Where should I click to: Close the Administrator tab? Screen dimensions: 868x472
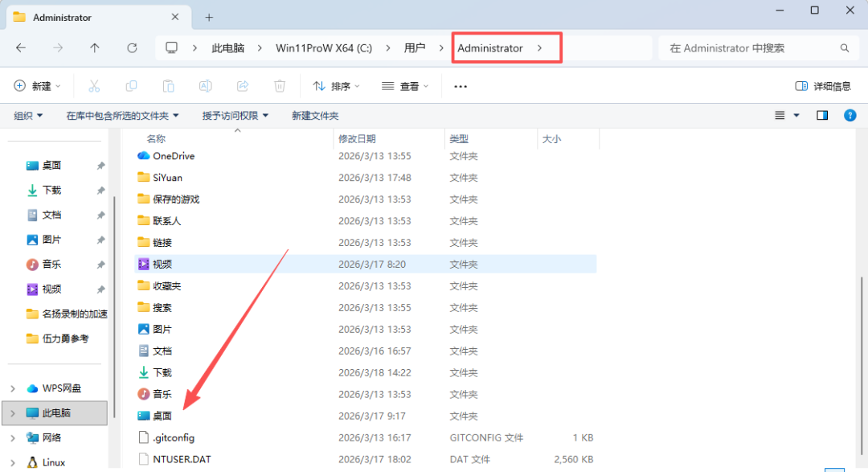(175, 17)
